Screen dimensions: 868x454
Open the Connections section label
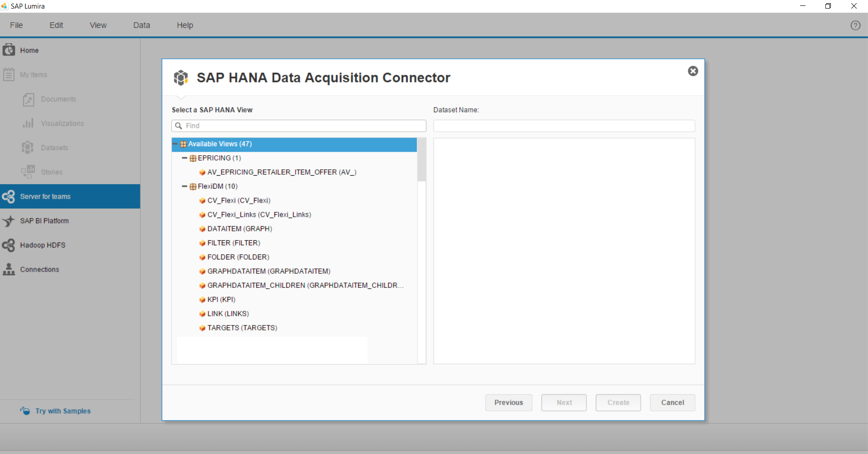click(39, 269)
